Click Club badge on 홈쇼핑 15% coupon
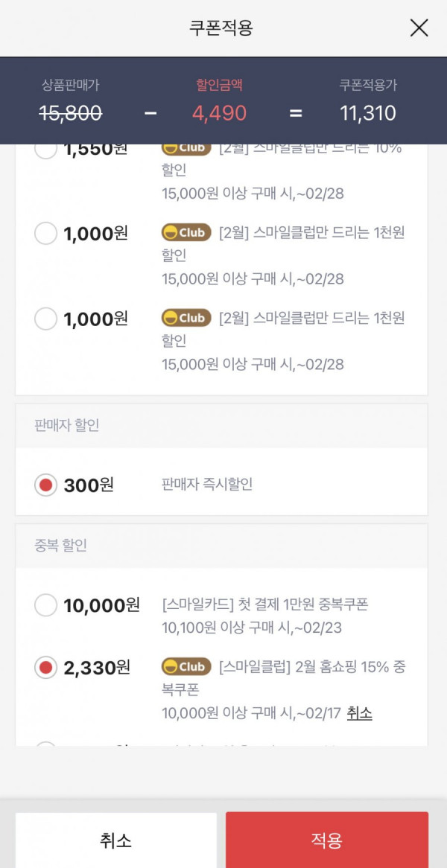Screen dimensions: 447x868 coord(186,666)
